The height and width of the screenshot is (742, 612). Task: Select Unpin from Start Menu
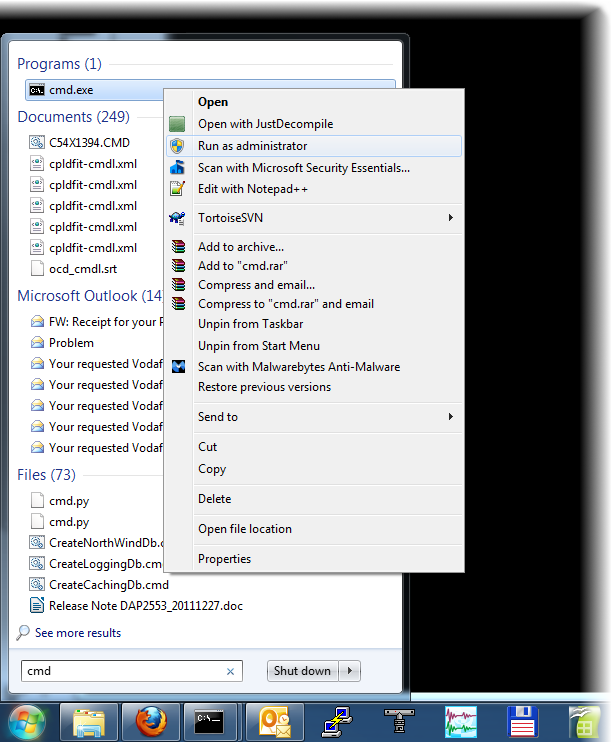click(x=314, y=345)
